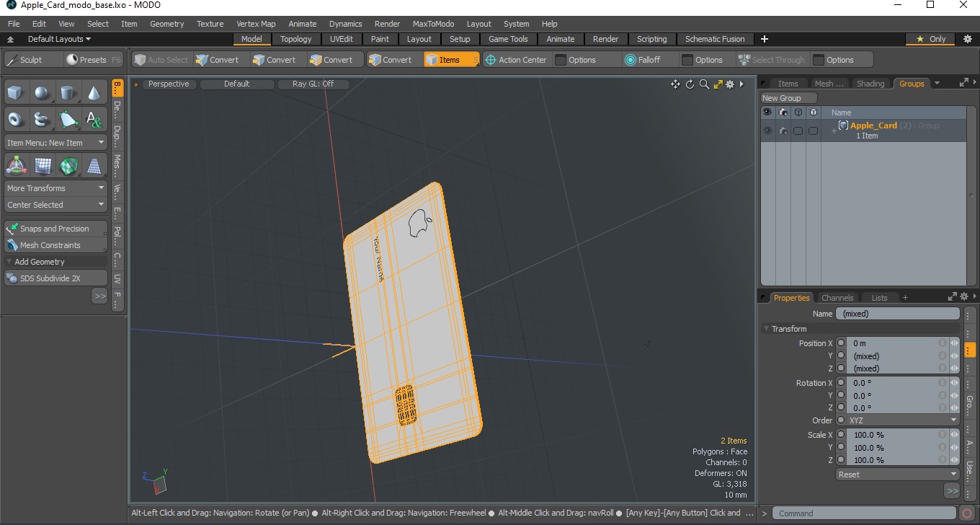Click the viewport rotate icon

point(690,84)
